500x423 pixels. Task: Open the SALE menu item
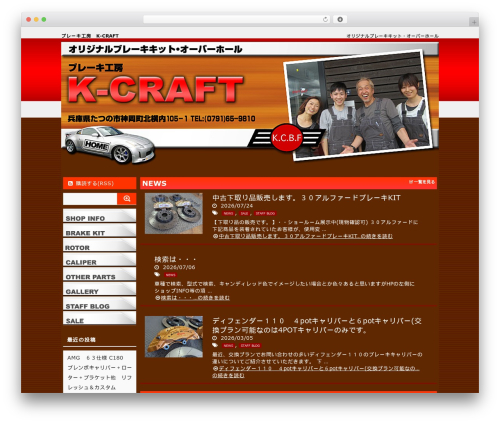click(99, 318)
